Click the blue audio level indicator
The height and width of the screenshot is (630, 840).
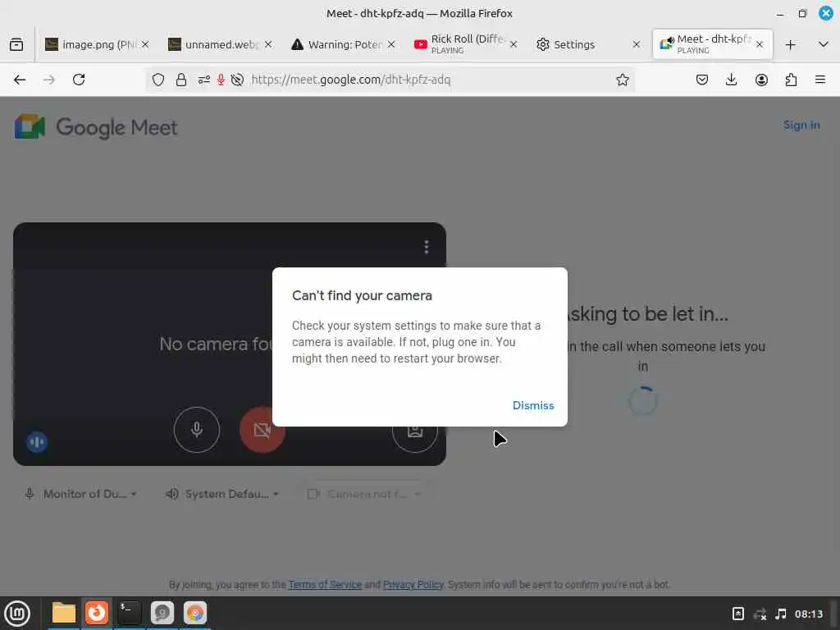tap(37, 442)
